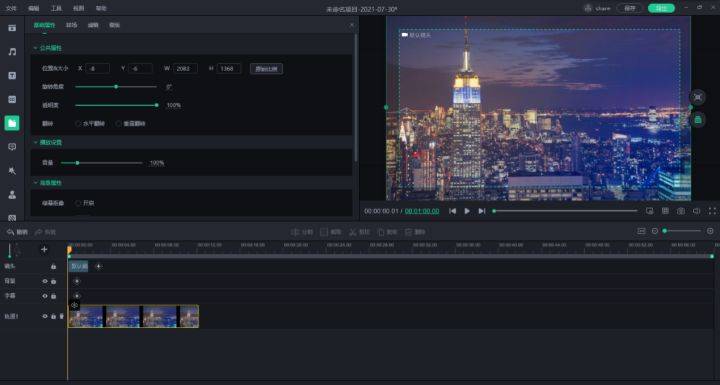Jump to previous frame in preview
This screenshot has height=385, width=720.
coord(452,211)
